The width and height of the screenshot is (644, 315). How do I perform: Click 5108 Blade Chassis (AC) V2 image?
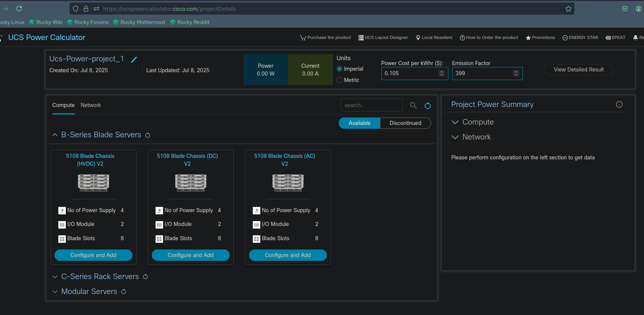point(288,183)
